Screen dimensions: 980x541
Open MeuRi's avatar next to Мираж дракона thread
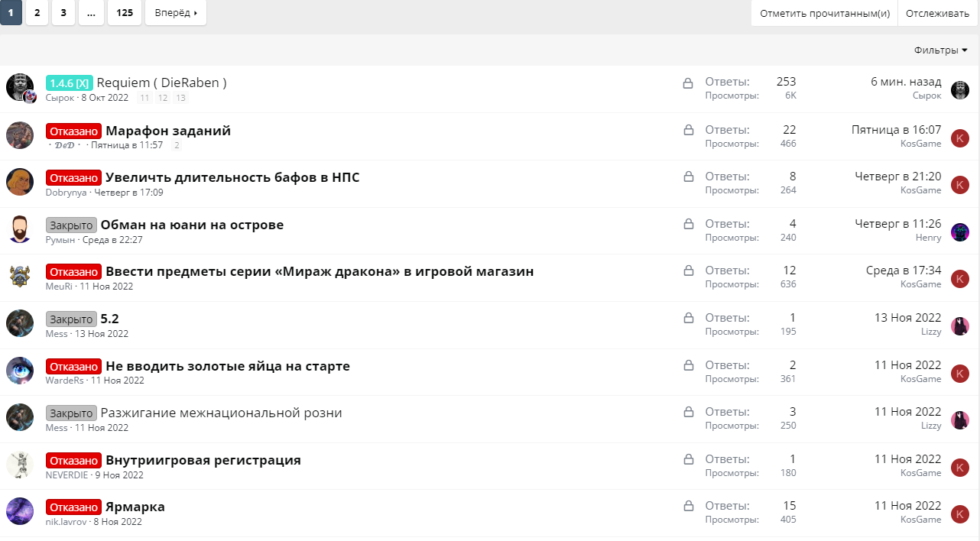click(x=20, y=276)
